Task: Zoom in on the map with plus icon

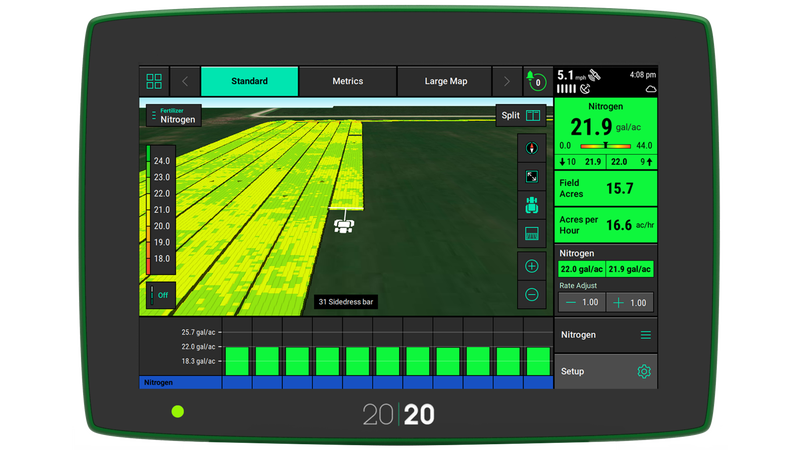Action: click(x=532, y=266)
